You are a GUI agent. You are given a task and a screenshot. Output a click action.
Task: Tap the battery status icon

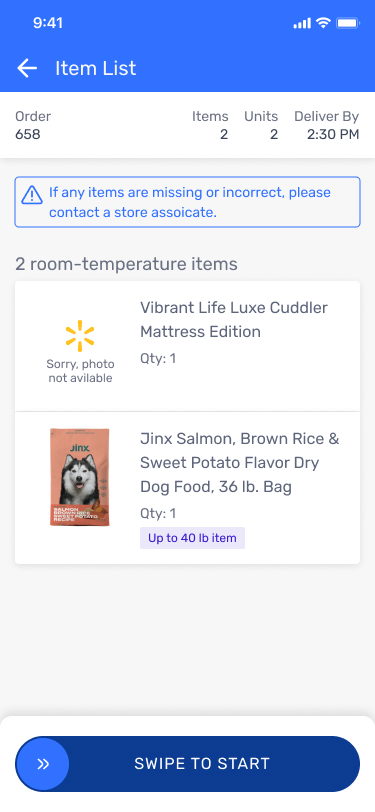point(348,23)
